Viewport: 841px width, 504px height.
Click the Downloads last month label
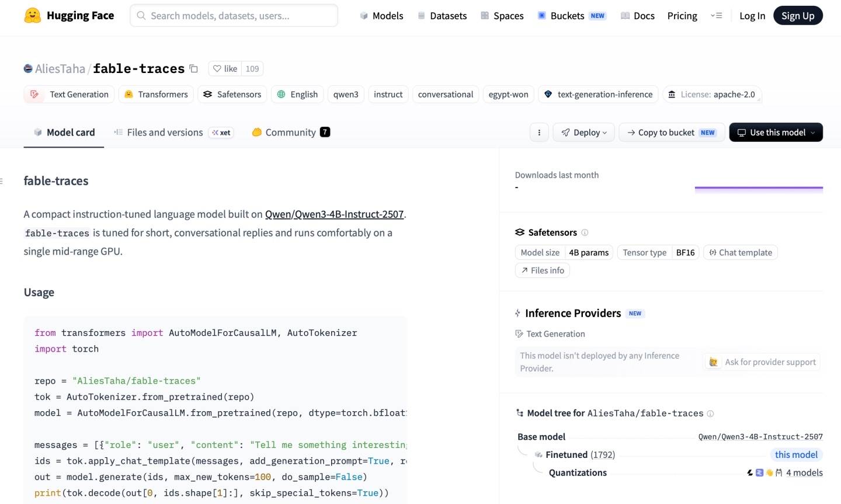[x=557, y=175]
